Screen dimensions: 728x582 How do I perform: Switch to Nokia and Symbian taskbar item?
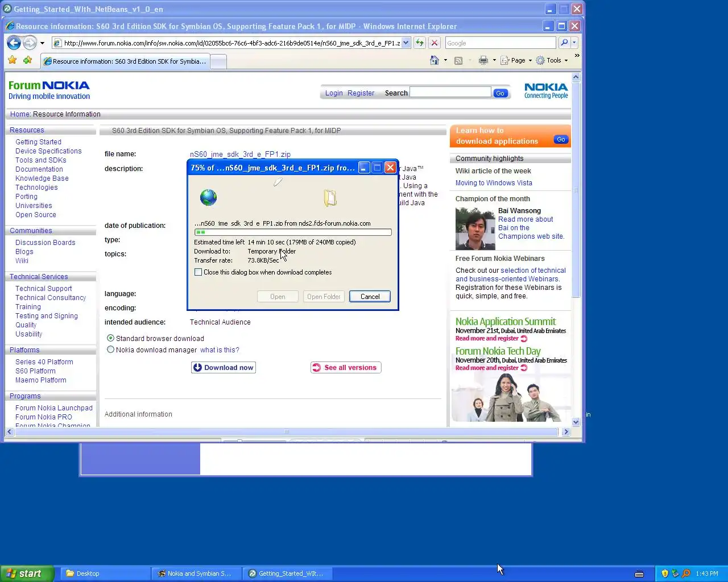pos(197,573)
